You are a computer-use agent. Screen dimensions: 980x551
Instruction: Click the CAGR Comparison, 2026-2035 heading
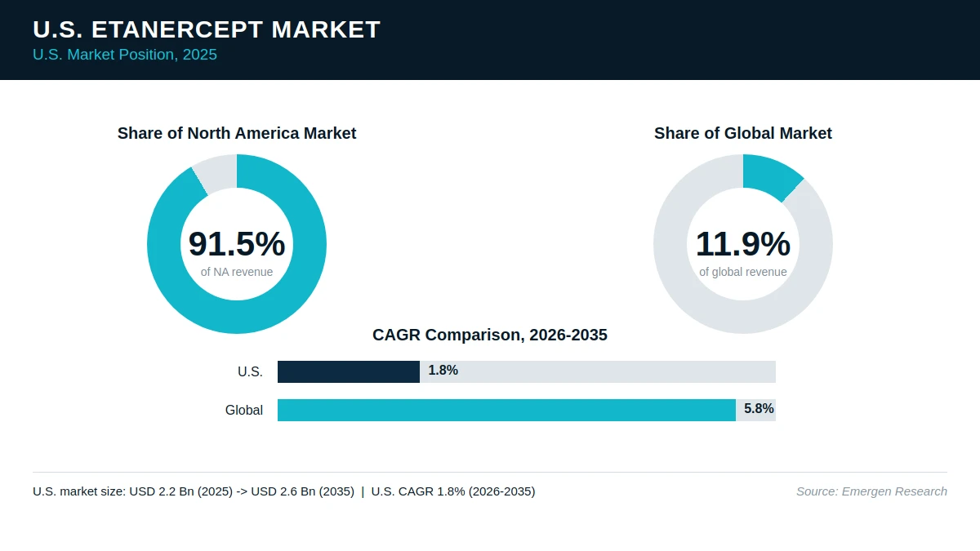(490, 335)
